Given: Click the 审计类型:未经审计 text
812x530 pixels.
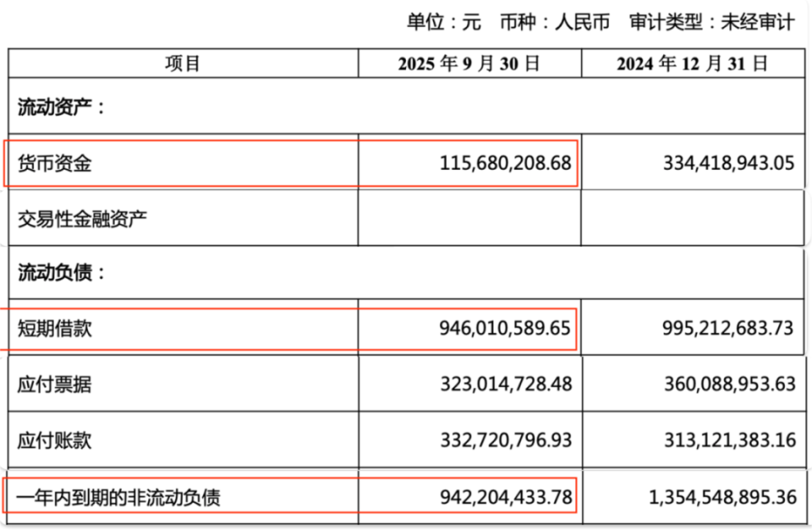Looking at the screenshot, I should coord(711,23).
